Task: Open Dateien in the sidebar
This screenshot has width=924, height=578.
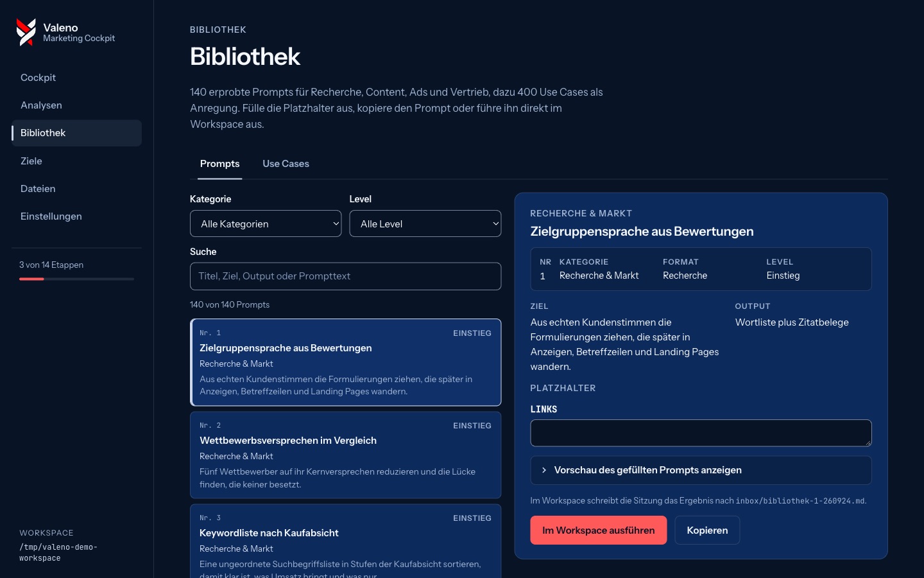Action: click(x=76, y=189)
